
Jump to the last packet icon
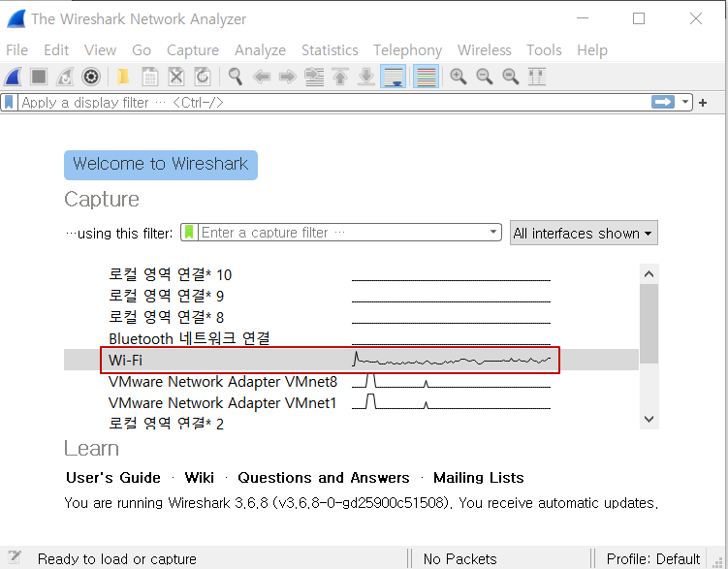click(x=366, y=77)
